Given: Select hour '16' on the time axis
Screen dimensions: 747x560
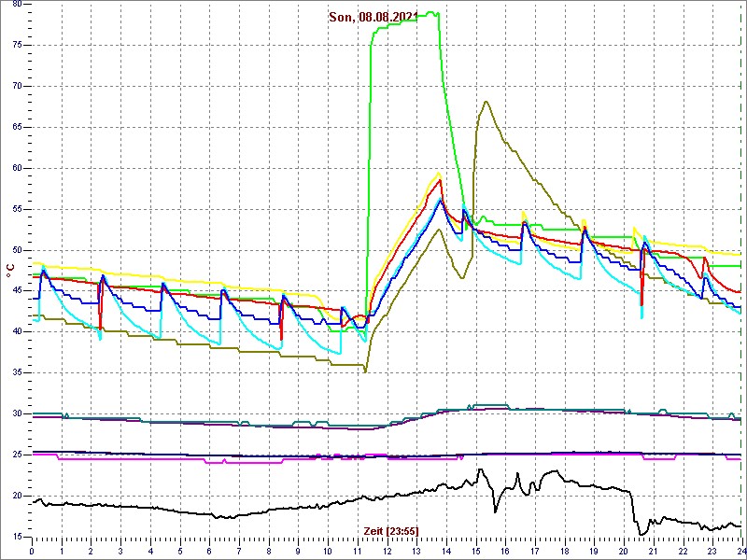Looking at the screenshot, I should tap(504, 551).
